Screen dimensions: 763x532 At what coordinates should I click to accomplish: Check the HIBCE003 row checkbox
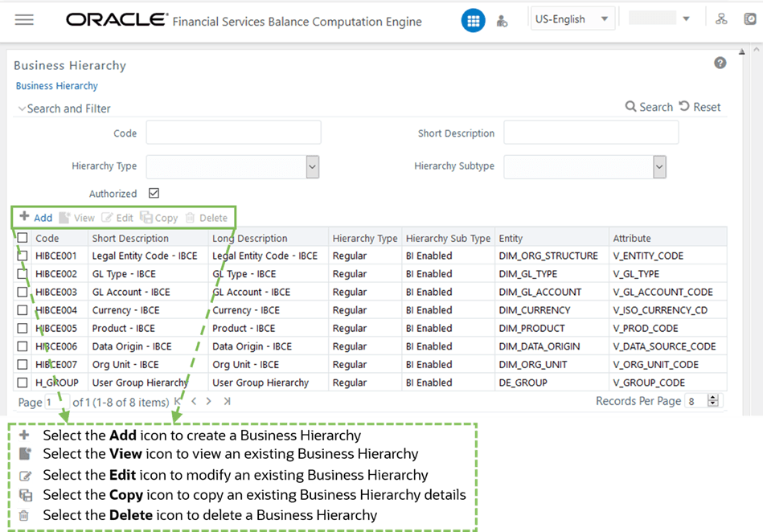pos(23,292)
